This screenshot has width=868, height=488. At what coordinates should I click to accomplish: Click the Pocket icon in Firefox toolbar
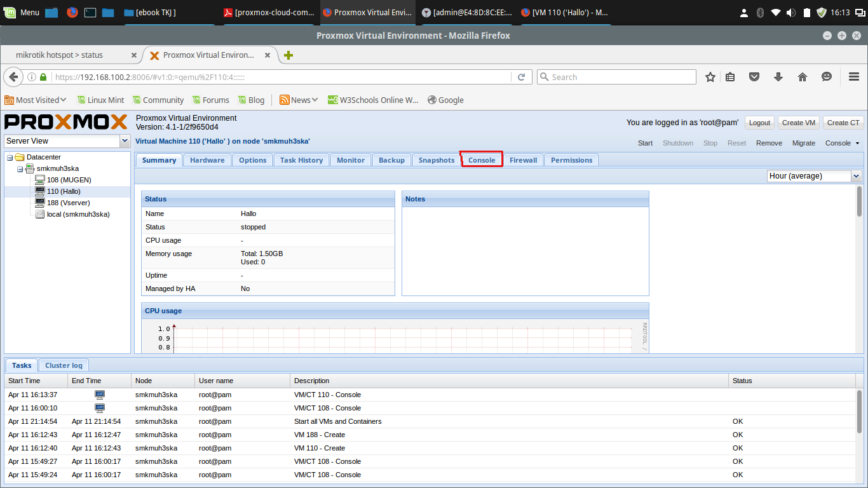pos(754,77)
